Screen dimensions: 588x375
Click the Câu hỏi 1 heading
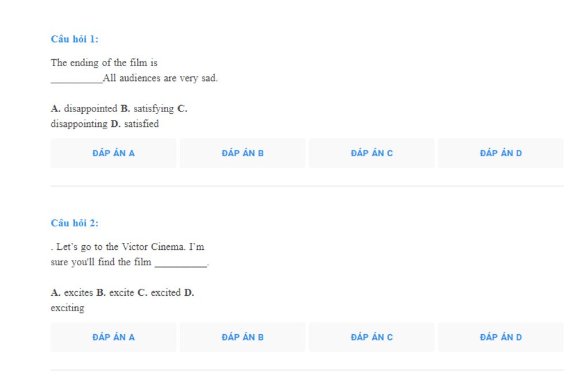(75, 39)
